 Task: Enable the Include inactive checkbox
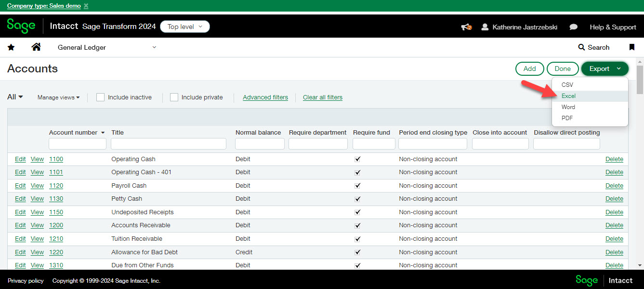pyautogui.click(x=100, y=97)
